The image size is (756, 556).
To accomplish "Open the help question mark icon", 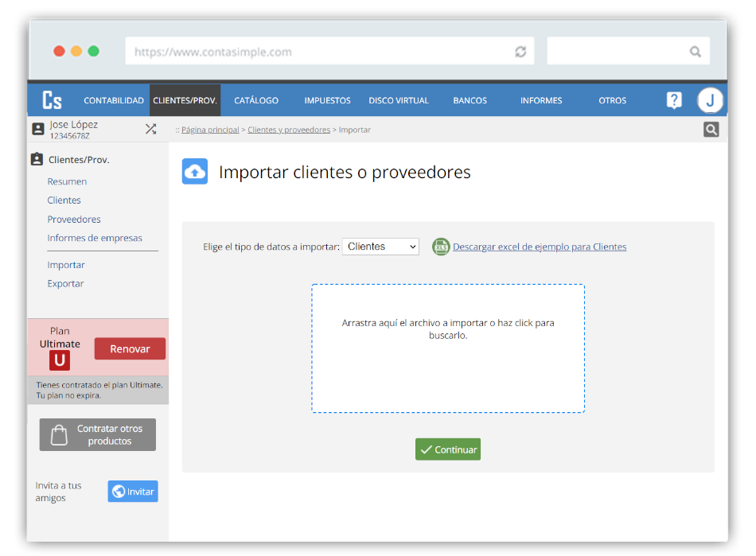I will coord(673,100).
